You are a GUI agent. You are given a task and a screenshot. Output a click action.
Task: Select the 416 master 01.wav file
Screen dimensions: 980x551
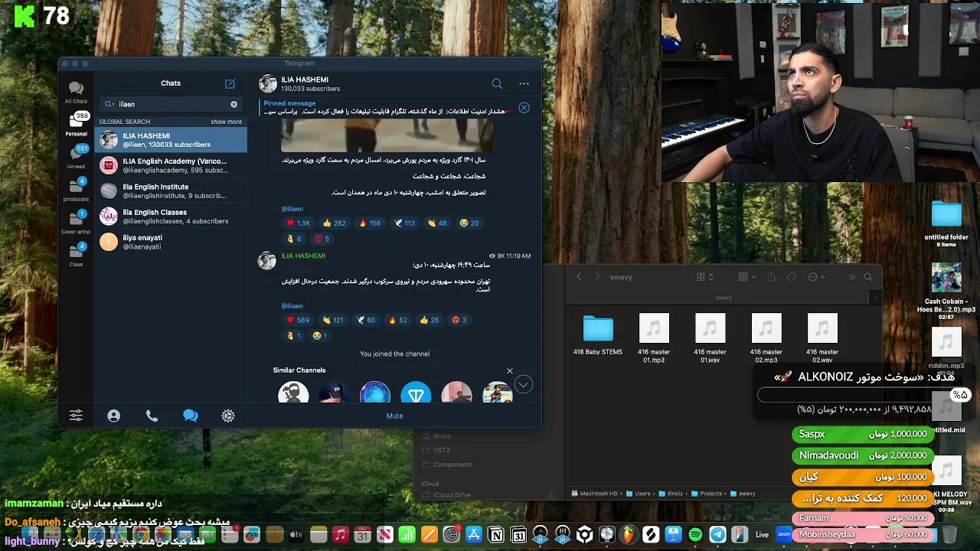pos(710,338)
